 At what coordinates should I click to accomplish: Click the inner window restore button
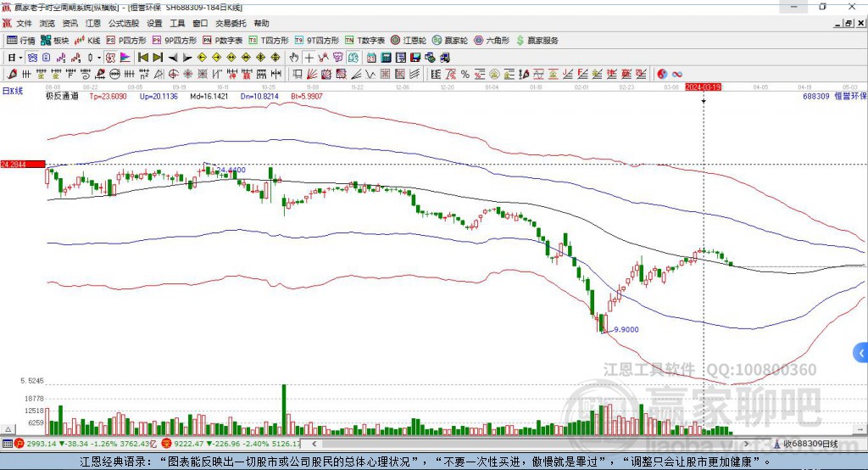pyautogui.click(x=849, y=23)
